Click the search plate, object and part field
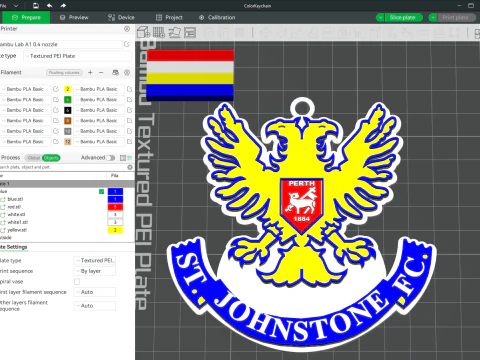 tap(62, 167)
